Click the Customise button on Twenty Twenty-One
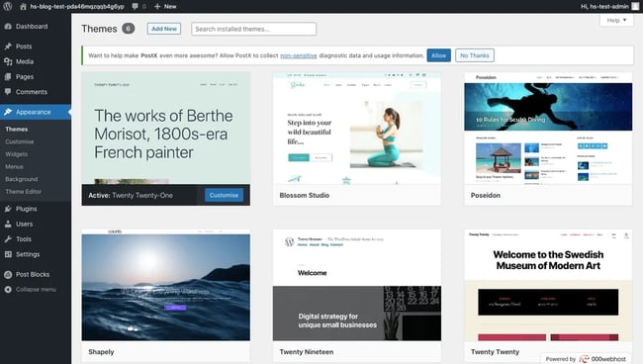 click(224, 195)
